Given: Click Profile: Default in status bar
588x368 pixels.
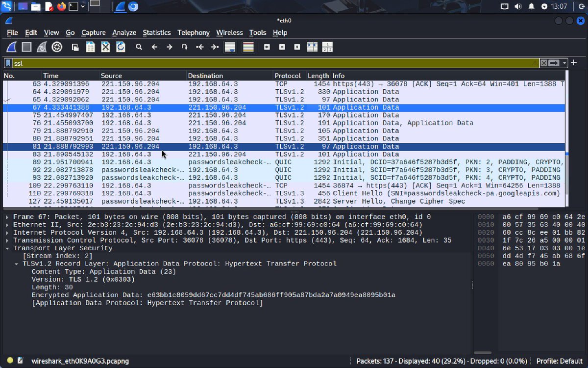Looking at the screenshot, I should (559, 361).
